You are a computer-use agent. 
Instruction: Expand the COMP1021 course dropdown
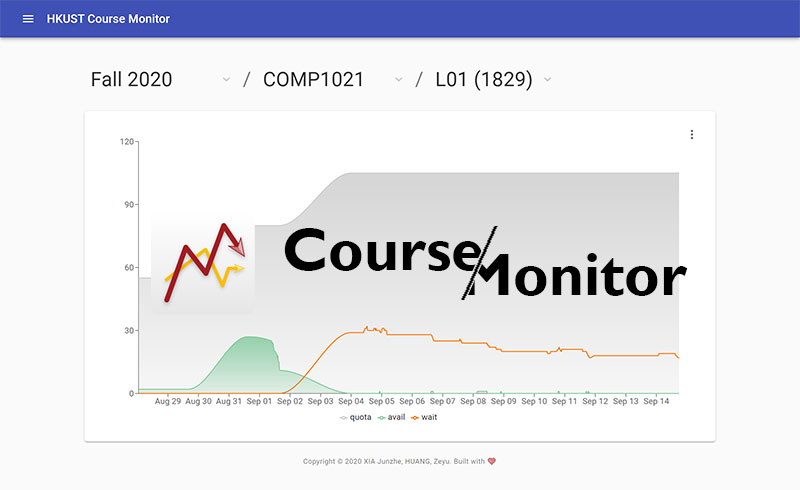332,80
